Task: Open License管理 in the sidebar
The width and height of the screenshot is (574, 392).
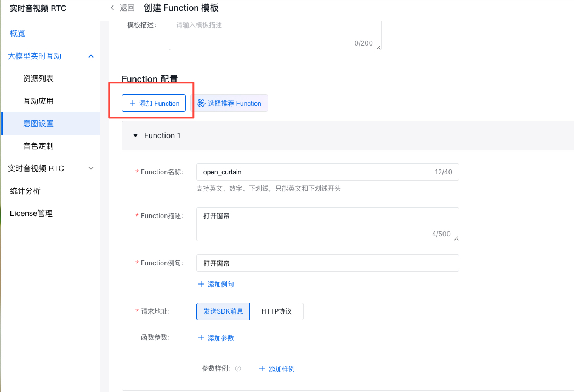Action: click(x=31, y=213)
